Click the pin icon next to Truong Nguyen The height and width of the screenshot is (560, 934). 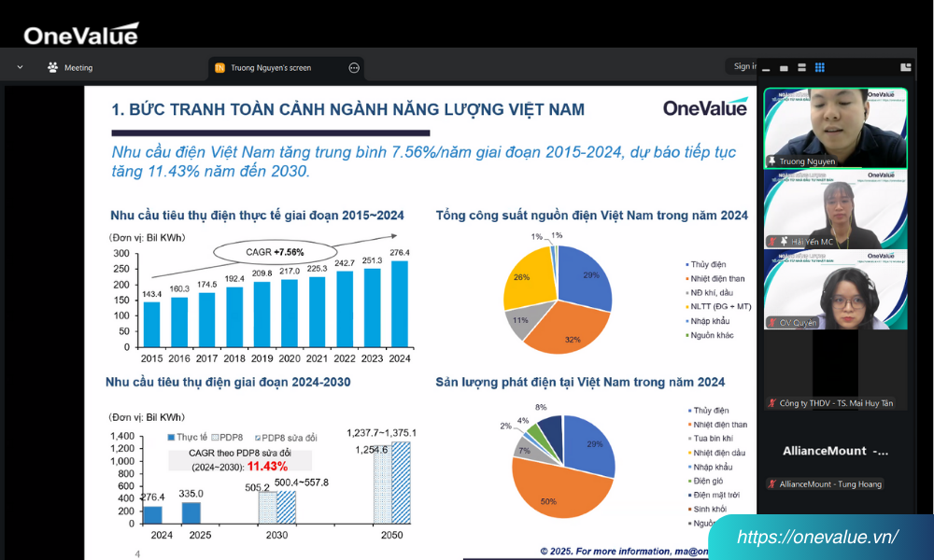(771, 161)
